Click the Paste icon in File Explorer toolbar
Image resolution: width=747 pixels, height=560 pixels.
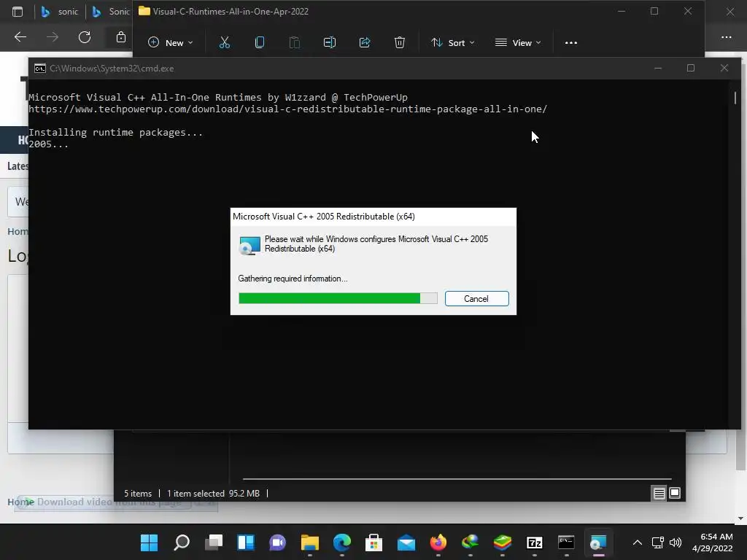coord(295,43)
